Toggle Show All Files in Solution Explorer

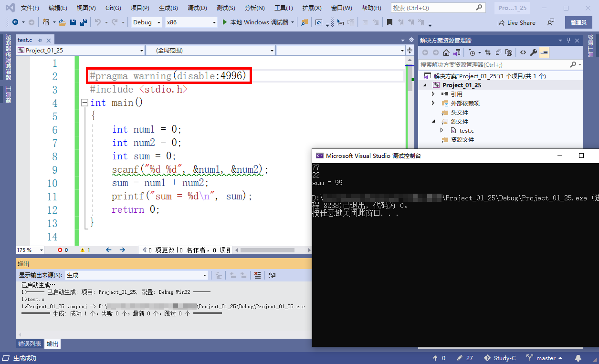click(509, 52)
